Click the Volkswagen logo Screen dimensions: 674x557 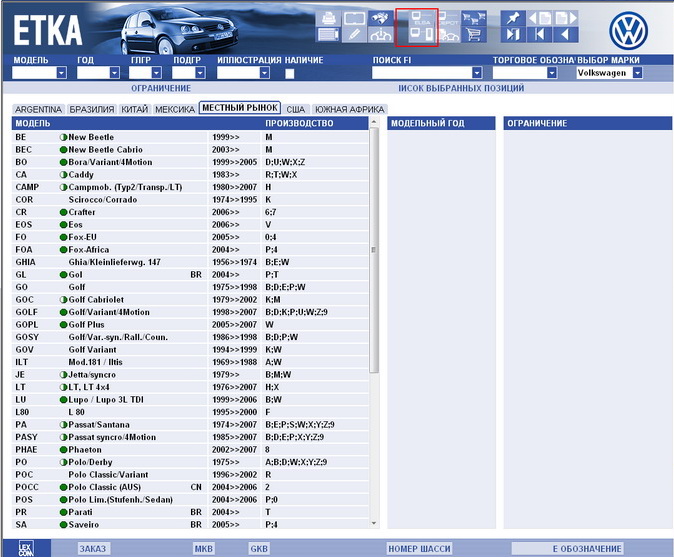coord(628,31)
